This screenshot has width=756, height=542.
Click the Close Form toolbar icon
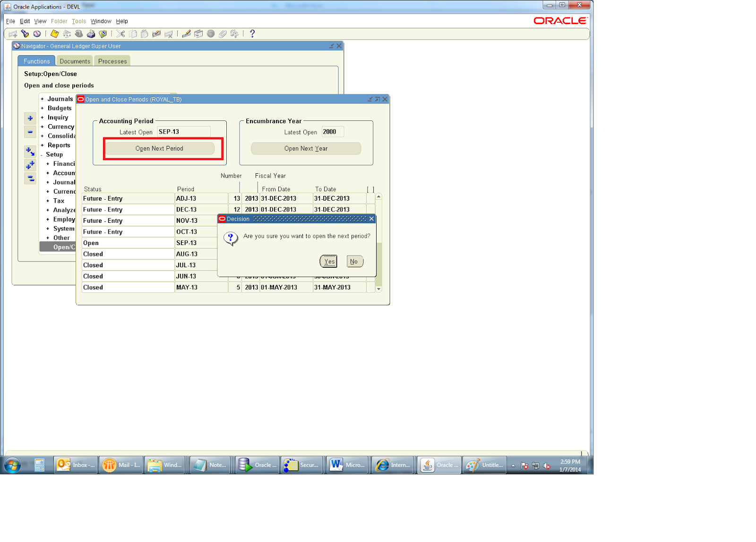pyautogui.click(x=103, y=34)
